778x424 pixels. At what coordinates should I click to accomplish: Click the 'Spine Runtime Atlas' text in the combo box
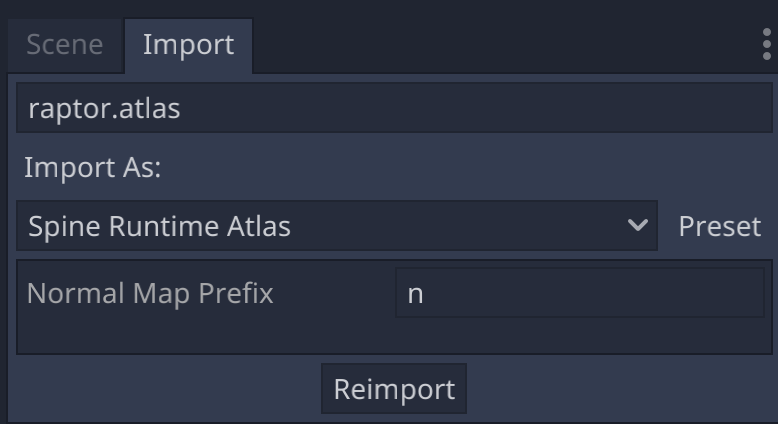(160, 226)
